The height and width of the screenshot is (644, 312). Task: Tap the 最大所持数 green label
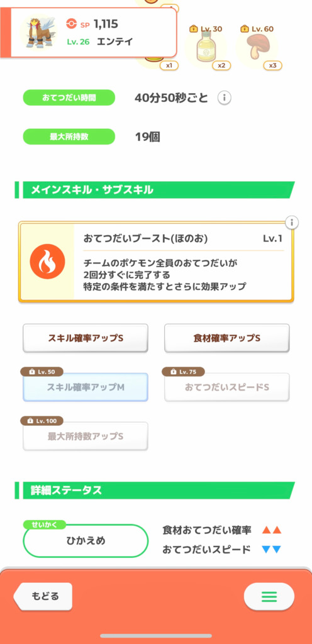tap(69, 136)
